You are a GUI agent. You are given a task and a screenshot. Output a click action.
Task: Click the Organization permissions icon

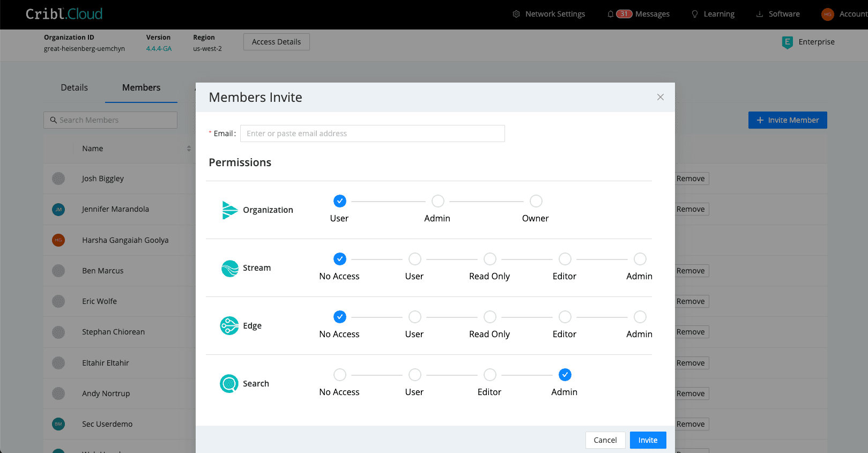[x=229, y=210]
